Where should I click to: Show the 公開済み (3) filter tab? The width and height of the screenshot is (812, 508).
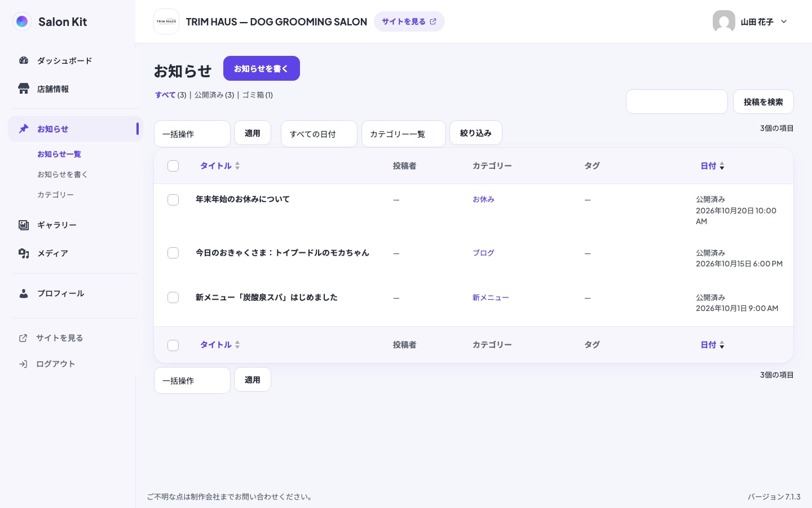pyautogui.click(x=214, y=95)
